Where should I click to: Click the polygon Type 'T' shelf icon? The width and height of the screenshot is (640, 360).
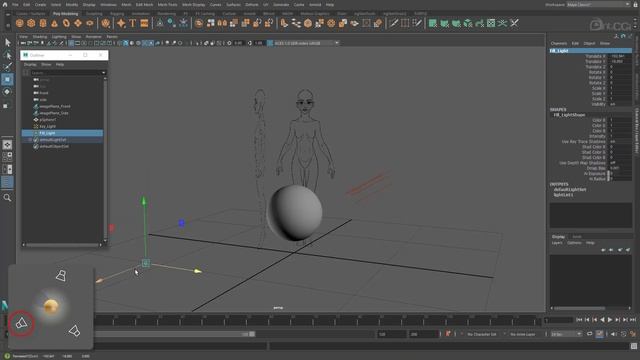click(x=133, y=23)
